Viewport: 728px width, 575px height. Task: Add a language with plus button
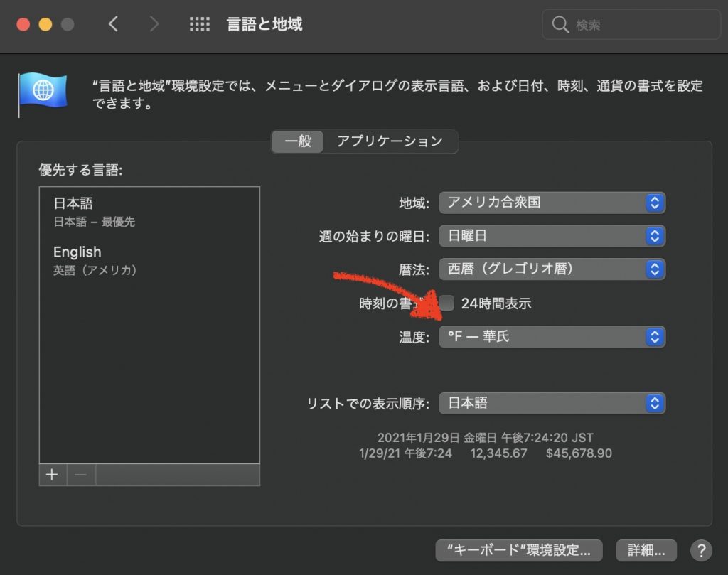52,475
